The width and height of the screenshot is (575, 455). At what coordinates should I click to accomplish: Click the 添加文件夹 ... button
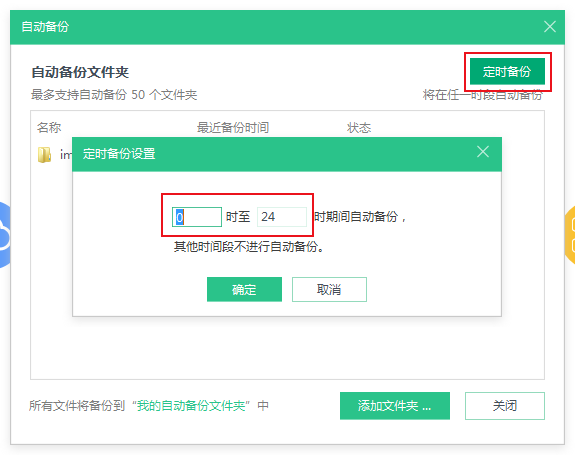pyautogui.click(x=395, y=406)
